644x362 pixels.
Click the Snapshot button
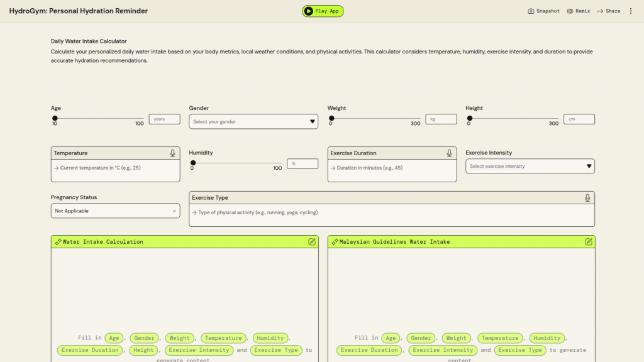(543, 11)
